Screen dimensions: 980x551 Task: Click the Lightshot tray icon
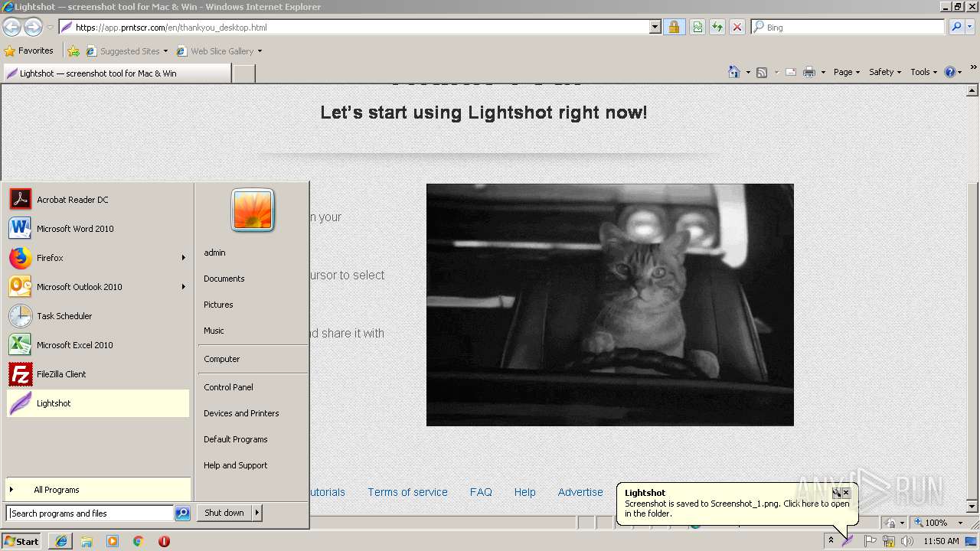(x=848, y=541)
